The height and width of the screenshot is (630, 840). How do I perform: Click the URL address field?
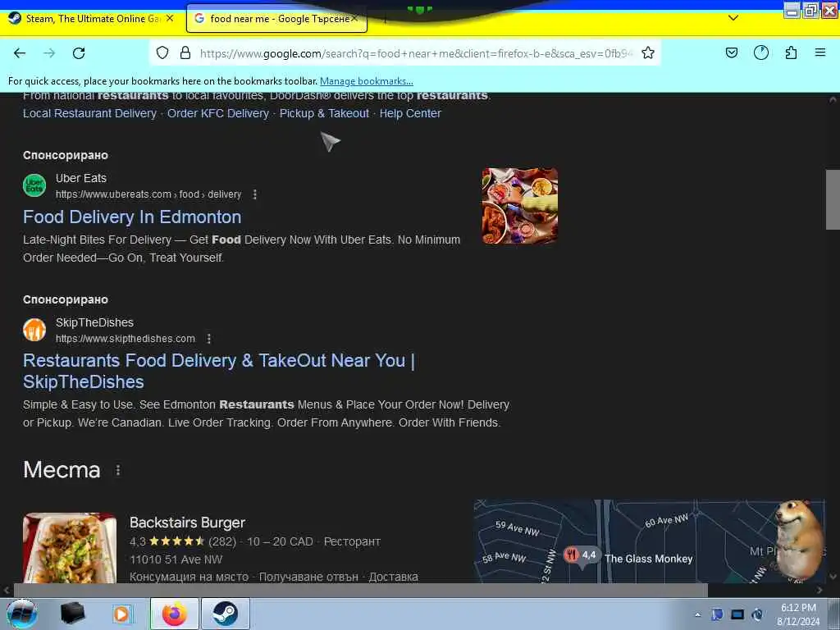coord(416,53)
